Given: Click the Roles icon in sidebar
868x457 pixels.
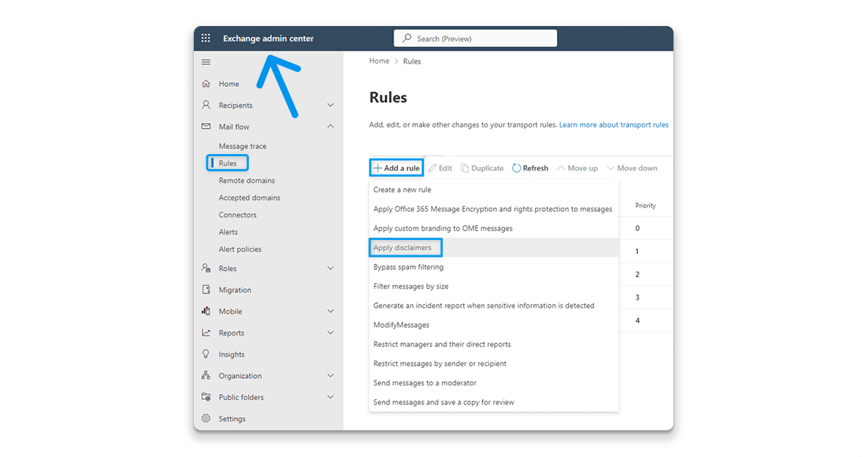Looking at the screenshot, I should 206,268.
